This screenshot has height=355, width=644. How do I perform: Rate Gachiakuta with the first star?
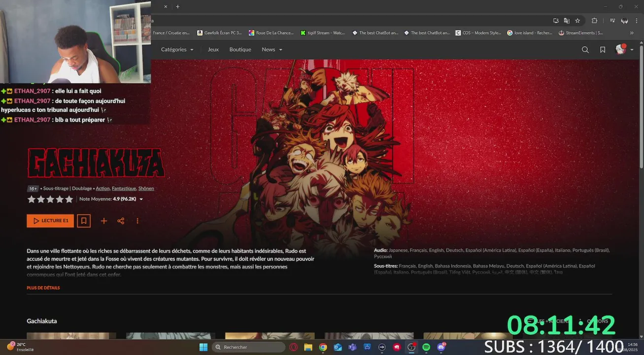pos(32,199)
